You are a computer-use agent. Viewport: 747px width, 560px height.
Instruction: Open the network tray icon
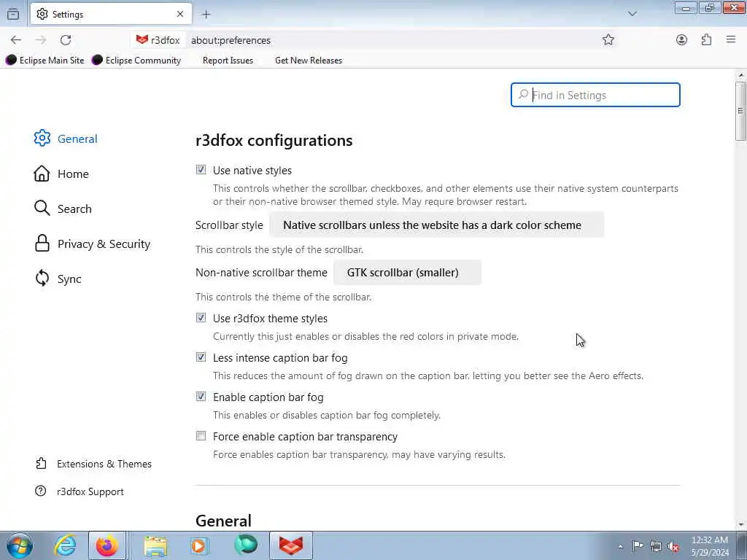(x=656, y=546)
